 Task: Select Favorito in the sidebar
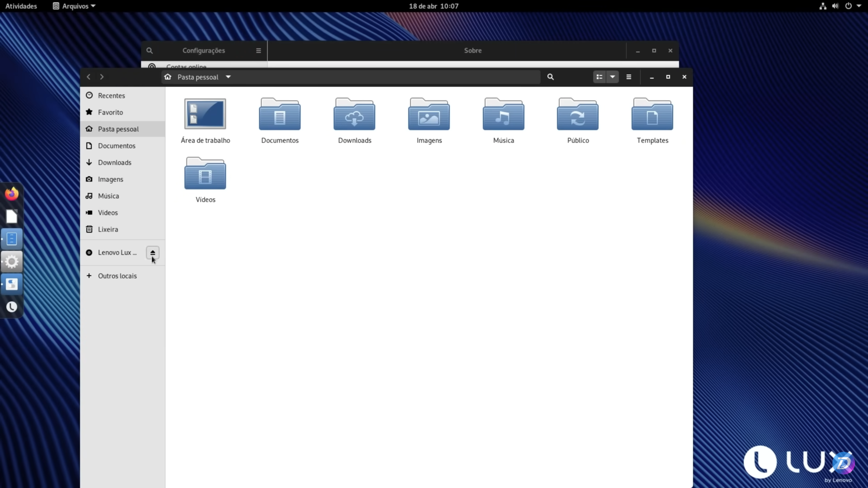pos(110,112)
